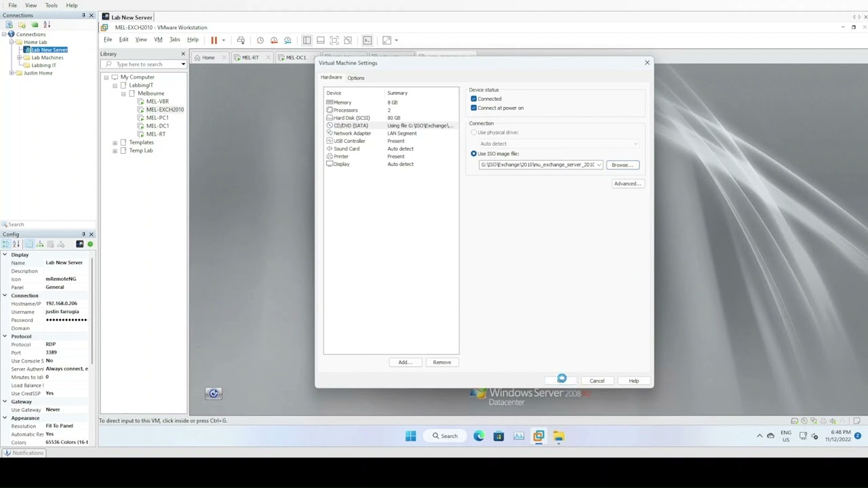Click the properties icon in Config toolbar
This screenshot has width=868, height=488.
[29, 244]
